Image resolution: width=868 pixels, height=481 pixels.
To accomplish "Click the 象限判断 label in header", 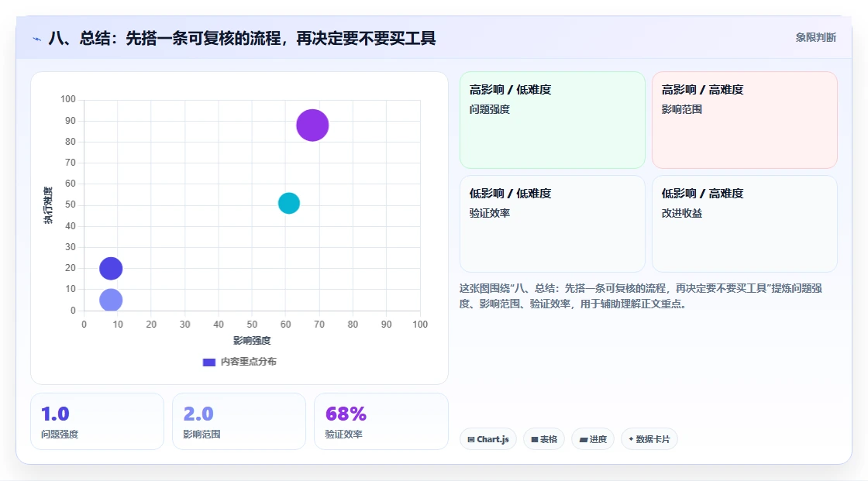I will click(x=815, y=38).
